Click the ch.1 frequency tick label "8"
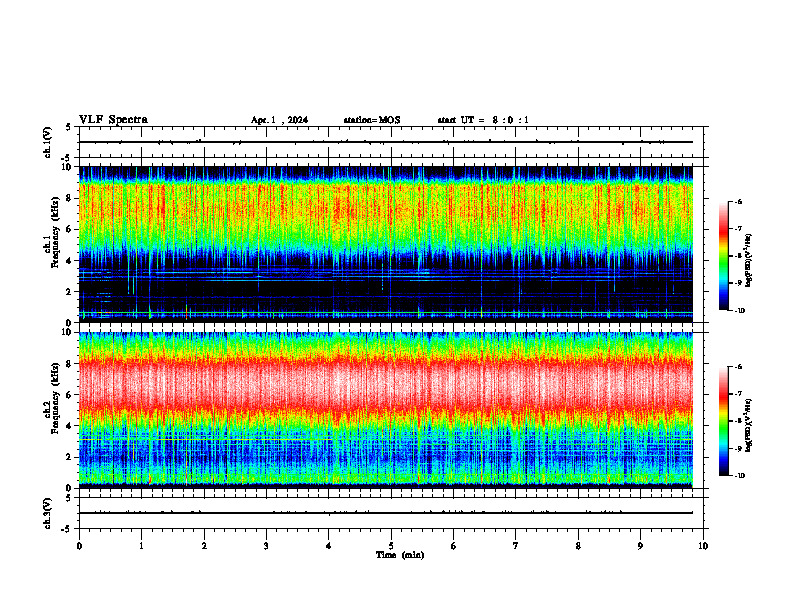Viewport: 792px width, 612px height. point(69,198)
